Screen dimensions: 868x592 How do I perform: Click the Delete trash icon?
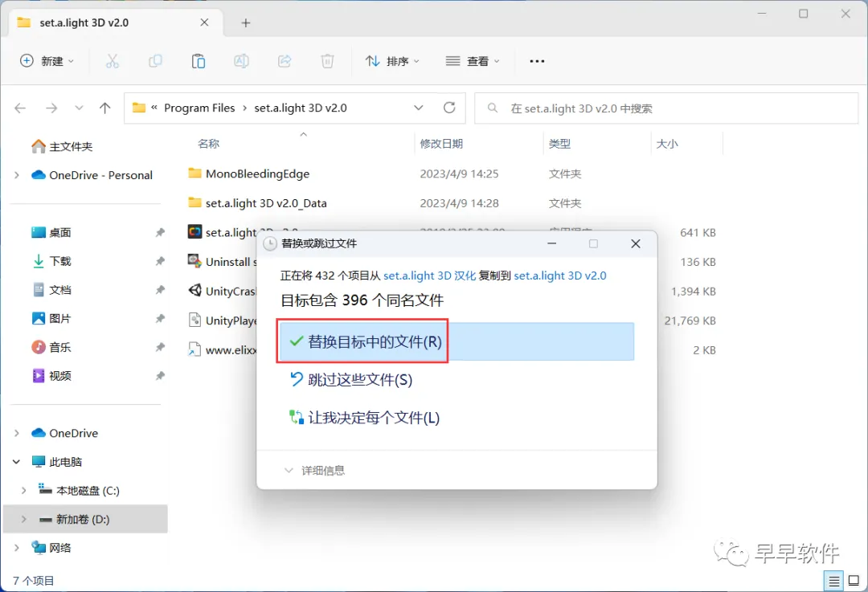click(x=327, y=61)
